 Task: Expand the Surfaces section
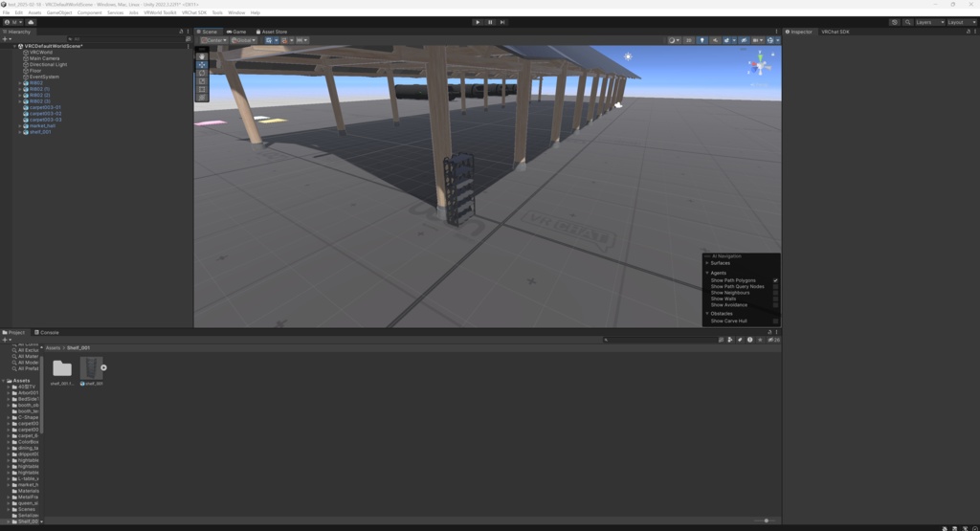707,263
